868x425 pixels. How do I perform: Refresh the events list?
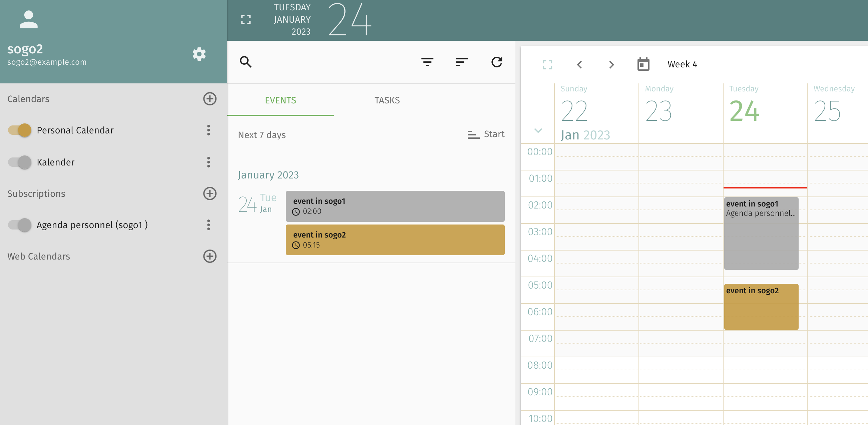coord(496,62)
